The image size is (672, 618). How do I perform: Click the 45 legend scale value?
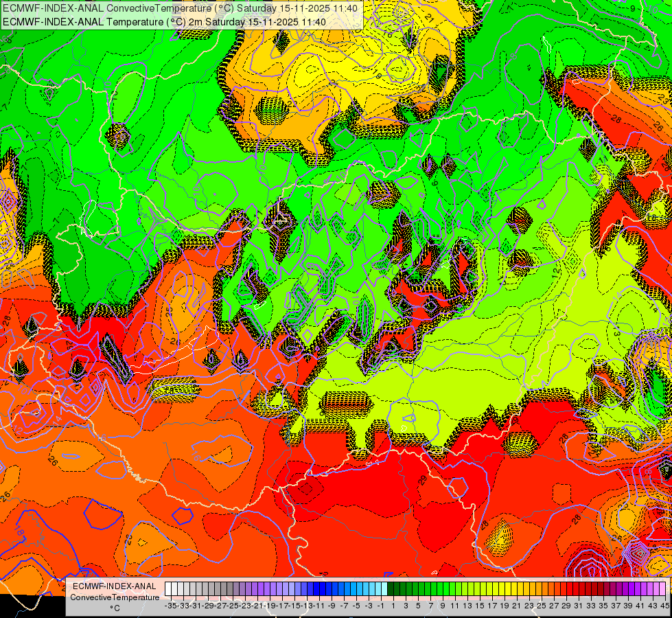[x=664, y=606]
